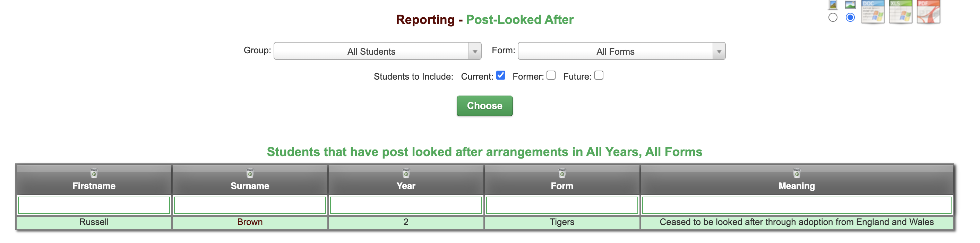Focus the Surname filter input box
Screen dimensions: 980x243
(x=250, y=205)
